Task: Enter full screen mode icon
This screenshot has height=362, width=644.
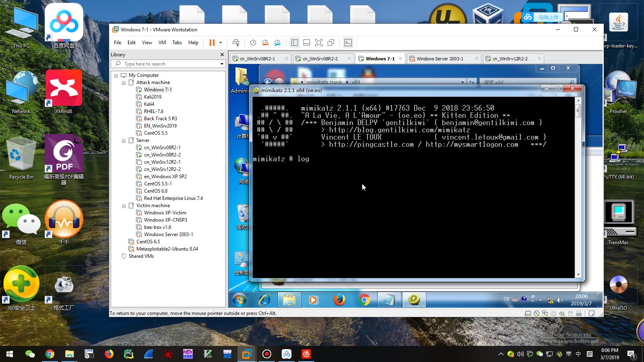Action: (x=319, y=43)
